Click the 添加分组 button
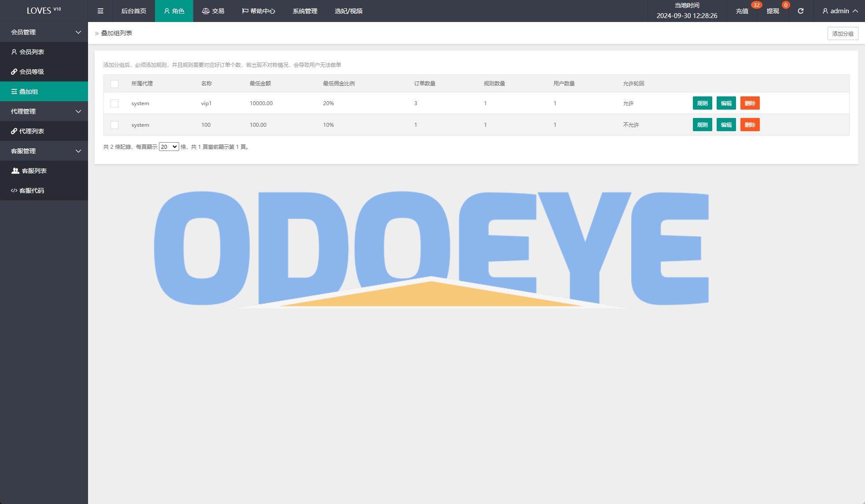Image resolution: width=865 pixels, height=504 pixels. coord(843,33)
